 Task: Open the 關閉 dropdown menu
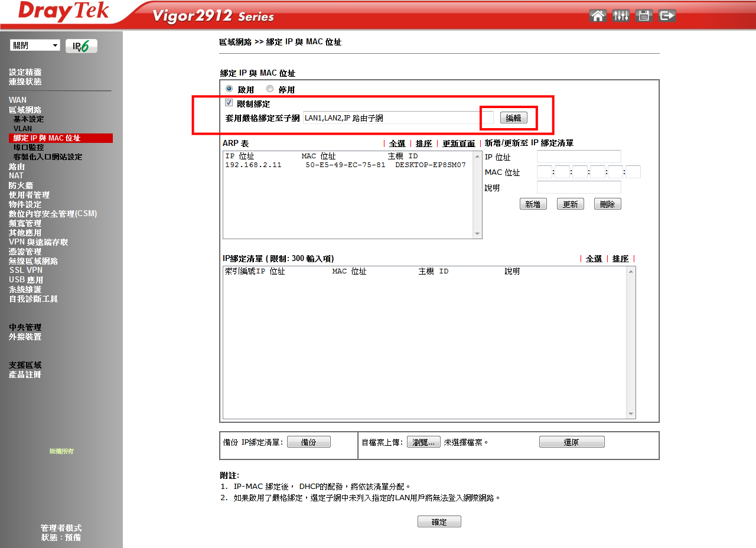tap(34, 45)
